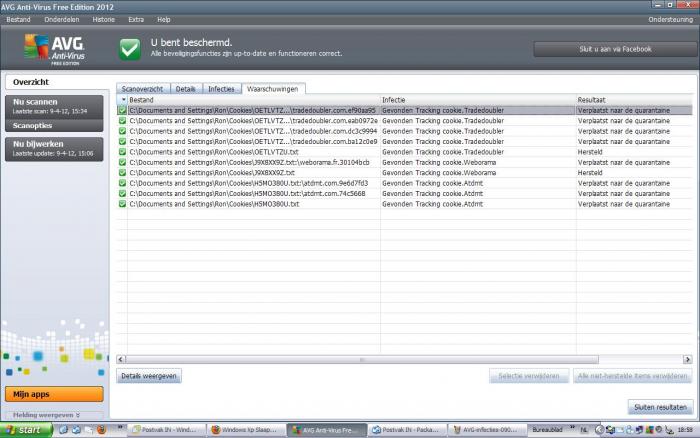This screenshot has height=438, width=700.
Task: Click green check icon of H5MO380U.txt last row
Action: (x=122, y=204)
